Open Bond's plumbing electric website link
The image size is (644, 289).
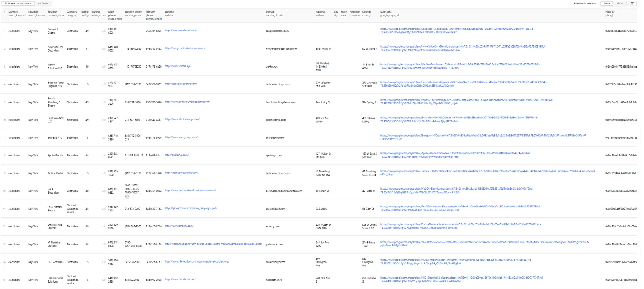click(187, 102)
